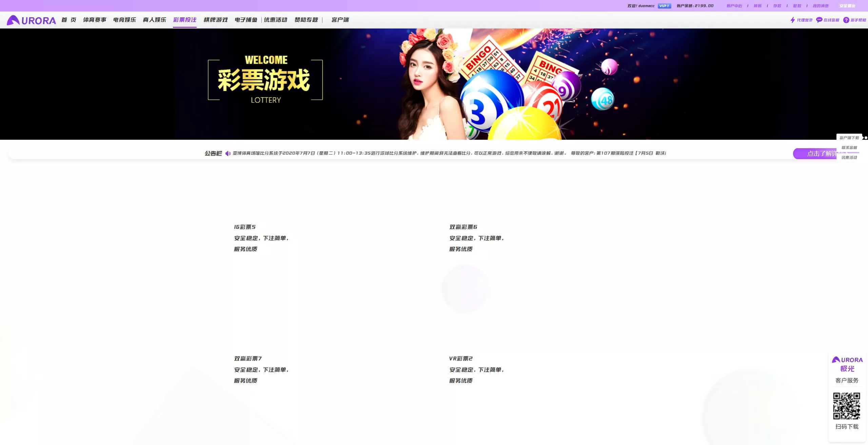Image resolution: width=868 pixels, height=445 pixels.
Task: Open 在线客服 online support link
Action: pyautogui.click(x=831, y=20)
